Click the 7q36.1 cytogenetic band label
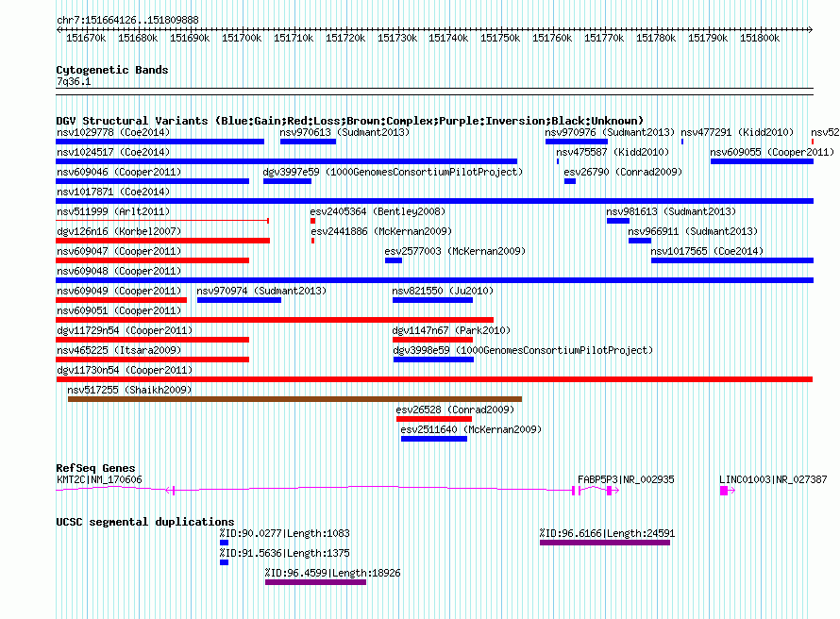The width and height of the screenshot is (840, 619). point(74,81)
